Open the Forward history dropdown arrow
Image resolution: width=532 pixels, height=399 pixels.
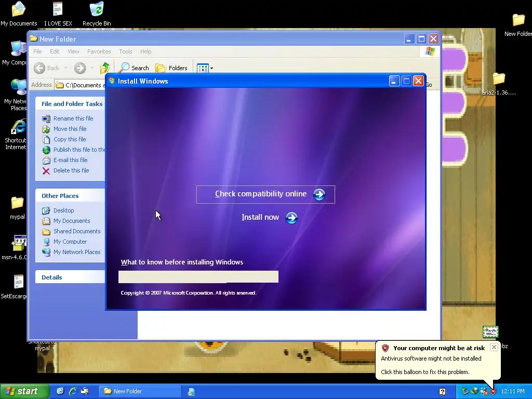[91, 68]
